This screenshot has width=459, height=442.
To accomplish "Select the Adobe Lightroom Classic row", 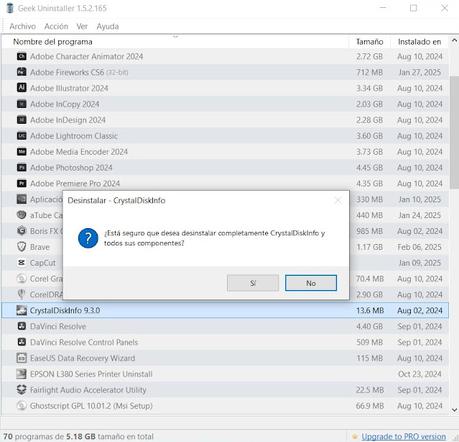I will pyautogui.click(x=225, y=136).
